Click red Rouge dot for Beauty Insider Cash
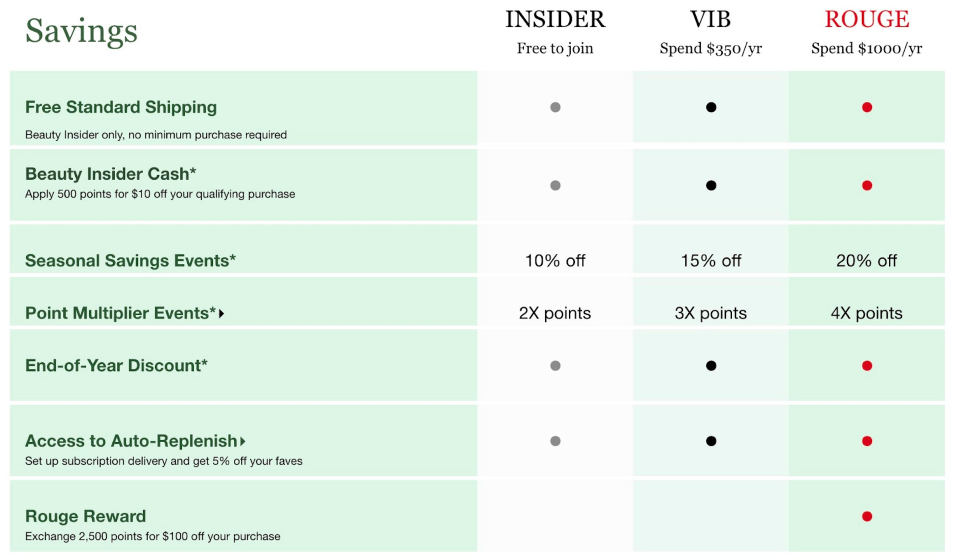954x560 pixels. click(866, 185)
